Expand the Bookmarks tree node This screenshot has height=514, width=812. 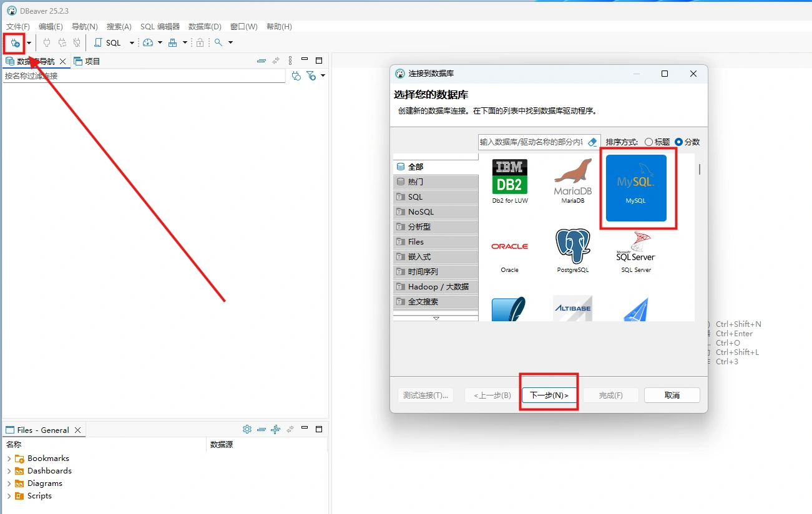9,458
